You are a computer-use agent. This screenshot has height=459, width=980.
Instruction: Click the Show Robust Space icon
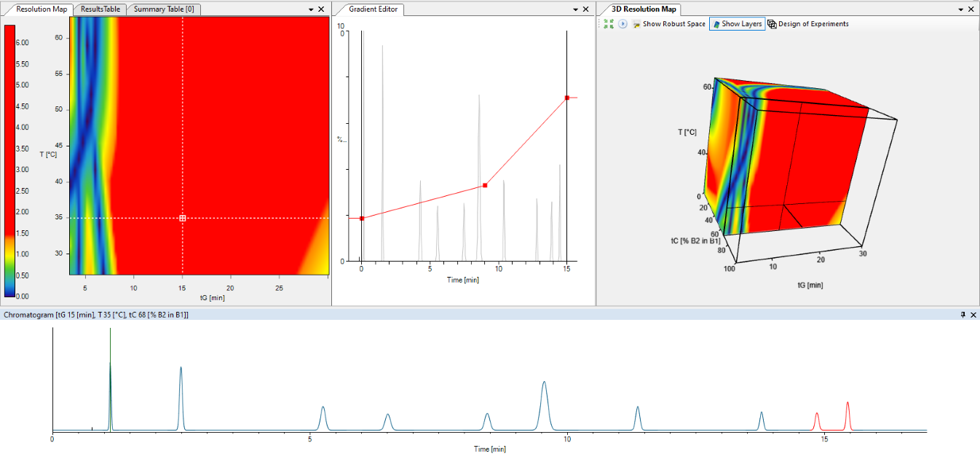click(636, 23)
